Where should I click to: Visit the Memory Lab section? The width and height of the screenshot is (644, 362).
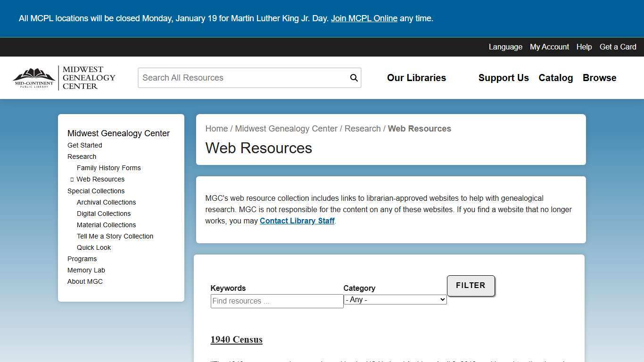(x=86, y=270)
